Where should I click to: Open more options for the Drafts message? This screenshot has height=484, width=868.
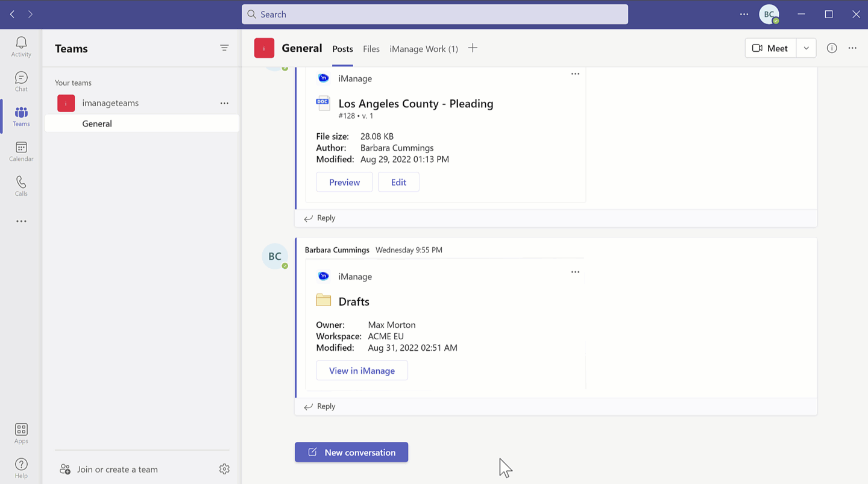pos(574,272)
